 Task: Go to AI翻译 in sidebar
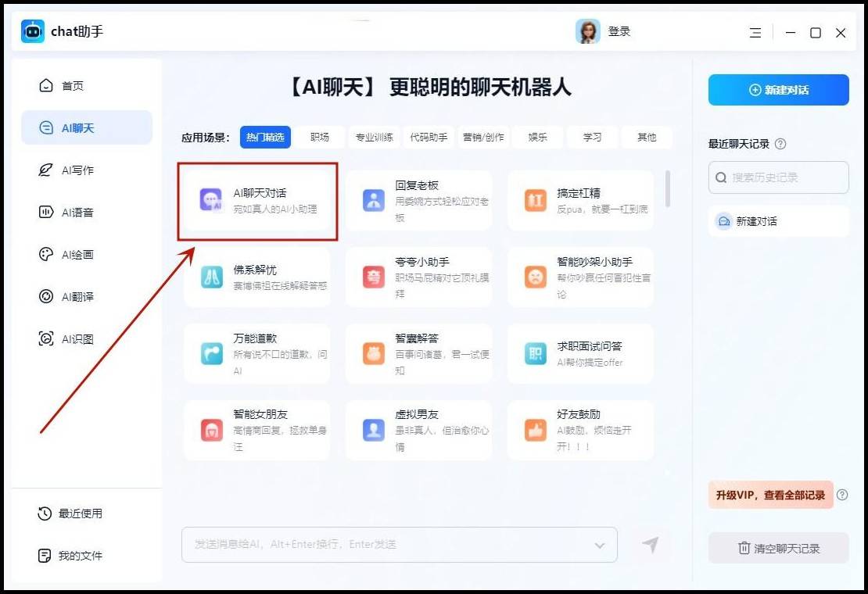77,297
